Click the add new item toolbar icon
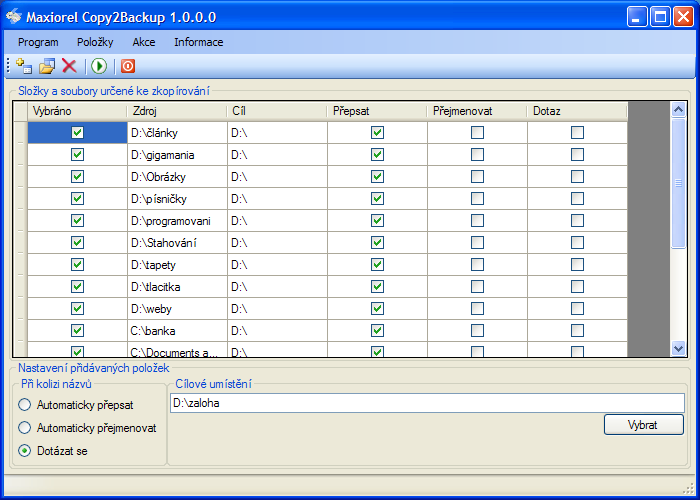This screenshot has height=500, width=700. click(x=24, y=66)
